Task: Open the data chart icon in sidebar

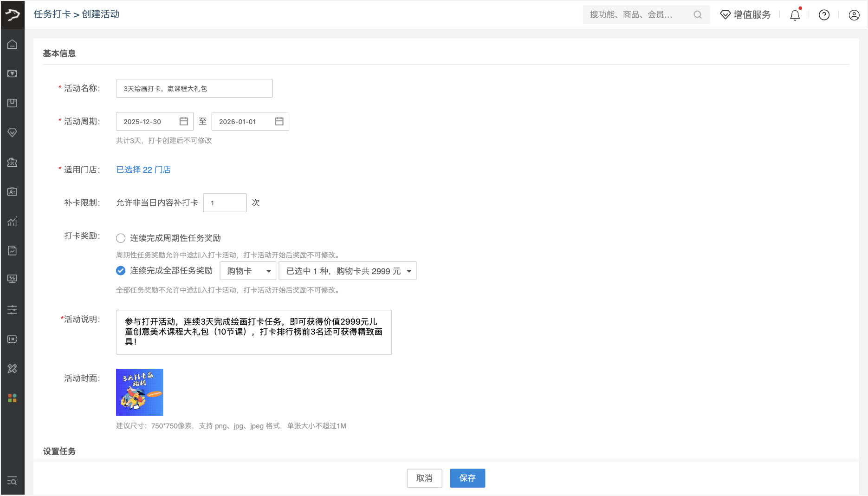Action: coord(13,221)
